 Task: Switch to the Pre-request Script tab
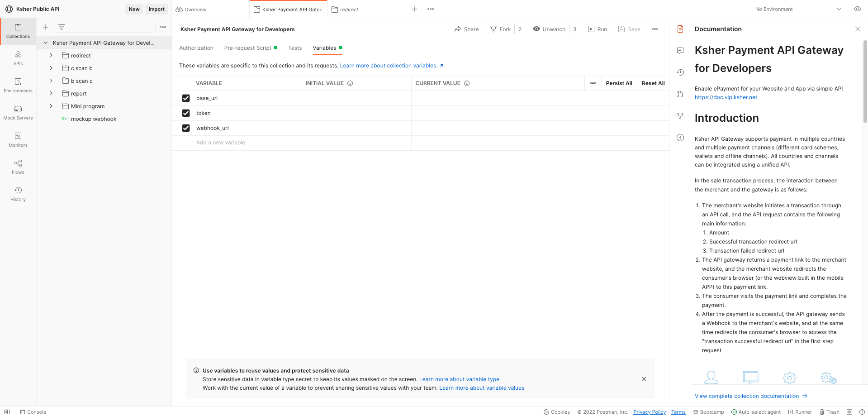pyautogui.click(x=251, y=48)
